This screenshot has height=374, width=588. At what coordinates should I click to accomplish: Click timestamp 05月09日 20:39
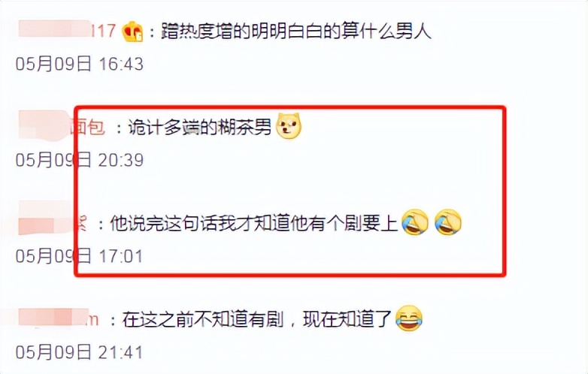click(80, 160)
